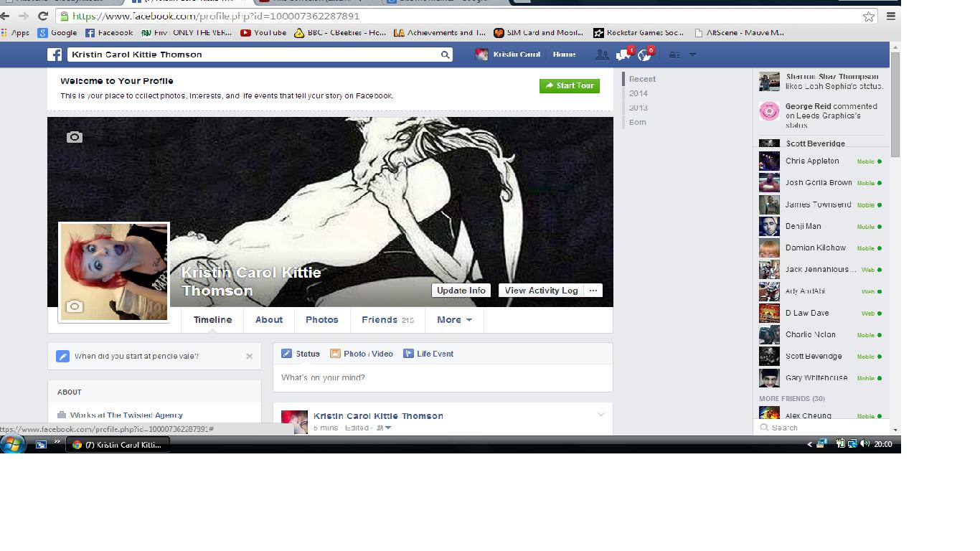Open the YouTube bookmark
The width and height of the screenshot is (980, 551).
pos(263,32)
